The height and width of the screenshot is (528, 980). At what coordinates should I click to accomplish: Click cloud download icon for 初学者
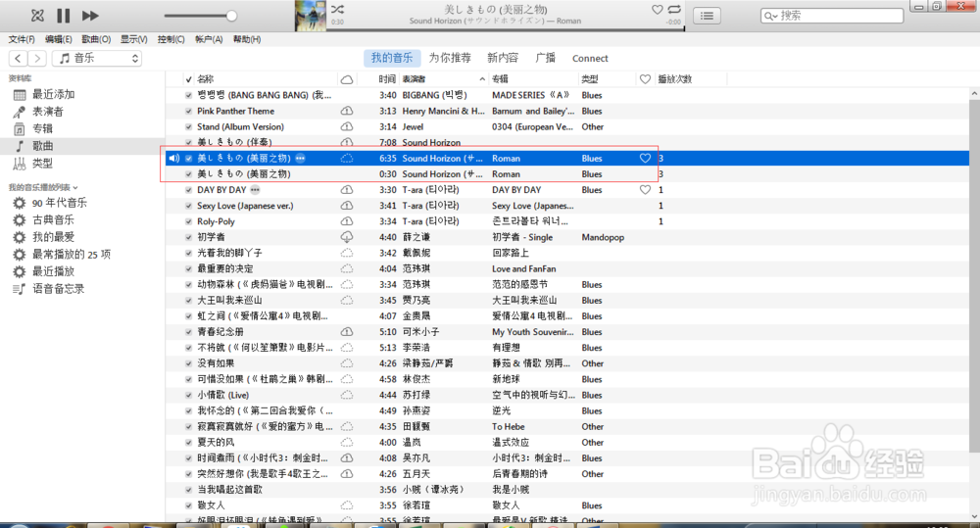(x=346, y=237)
